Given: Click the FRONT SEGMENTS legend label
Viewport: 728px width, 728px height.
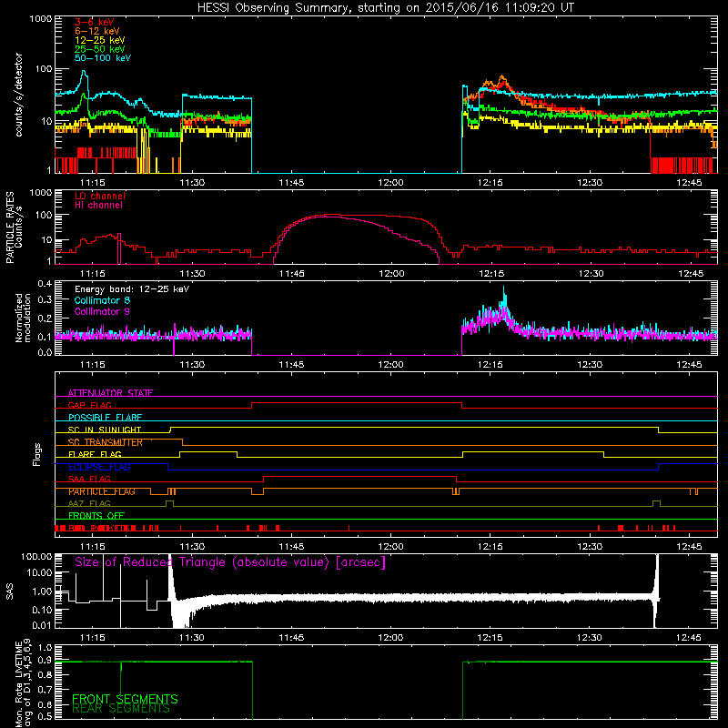Looking at the screenshot, I should tap(125, 699).
